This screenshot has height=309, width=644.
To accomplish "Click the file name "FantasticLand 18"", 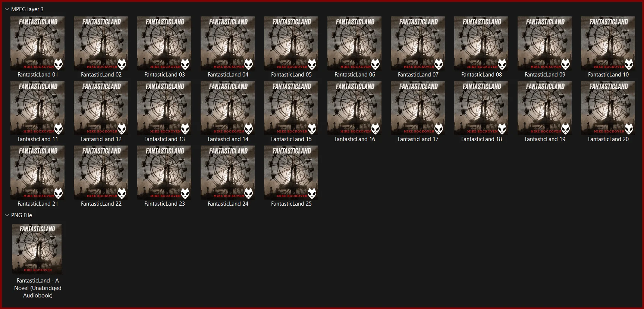I will pyautogui.click(x=481, y=139).
